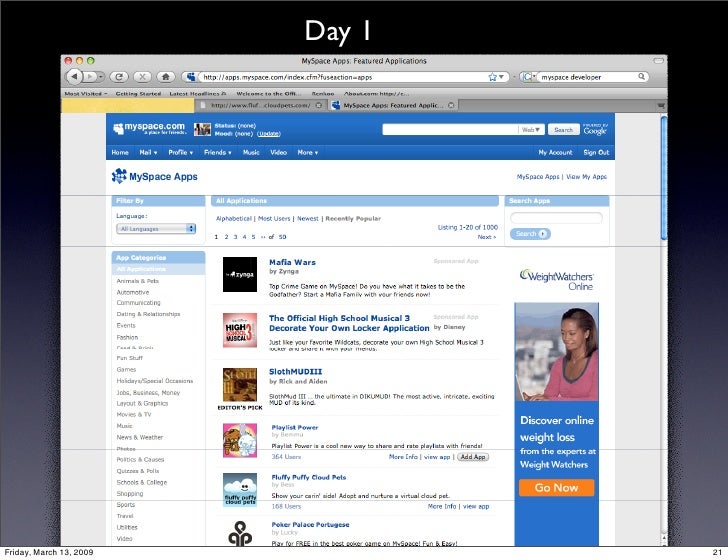Switch to the cloudpets.com tab
The image size is (728, 560).
tap(260, 105)
